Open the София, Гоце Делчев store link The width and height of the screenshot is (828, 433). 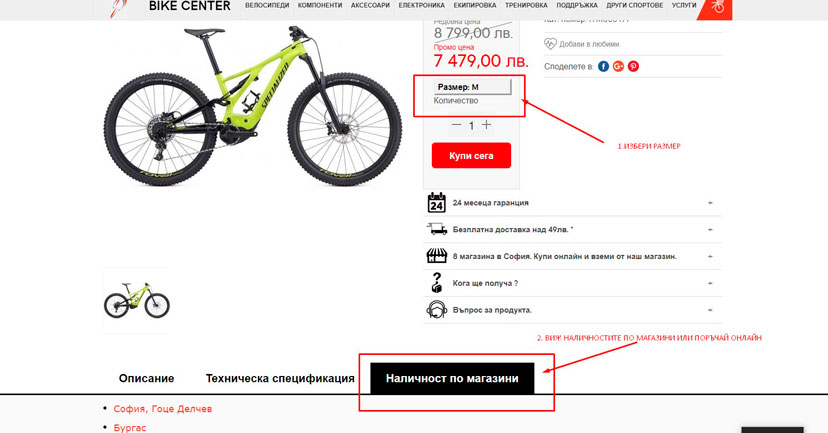[x=163, y=409]
